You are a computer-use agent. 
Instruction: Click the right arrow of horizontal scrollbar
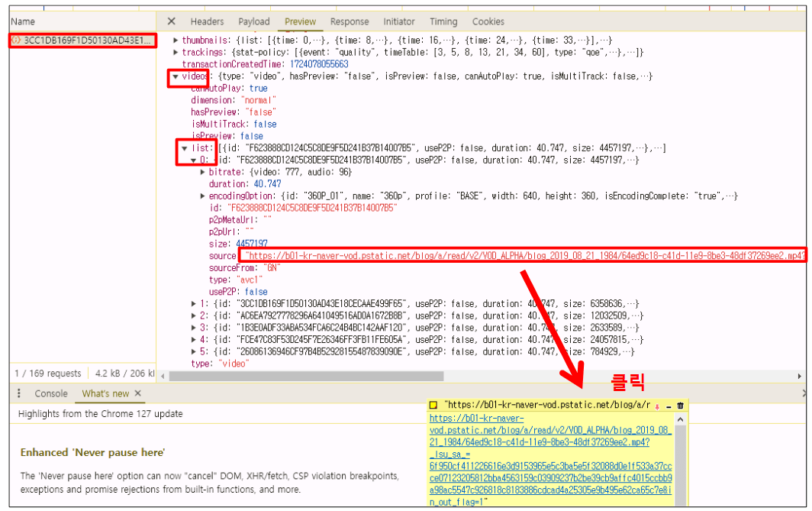(799, 376)
